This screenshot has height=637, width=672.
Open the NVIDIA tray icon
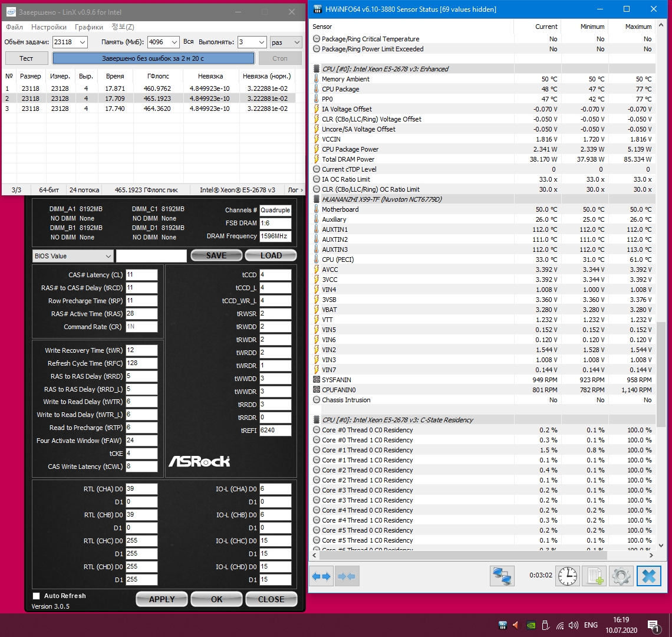pos(531,625)
